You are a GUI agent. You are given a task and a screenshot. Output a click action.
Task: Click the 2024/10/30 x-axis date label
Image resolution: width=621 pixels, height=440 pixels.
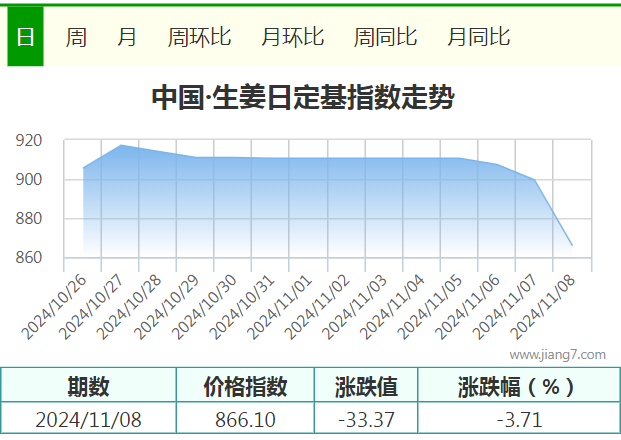pyautogui.click(x=205, y=308)
